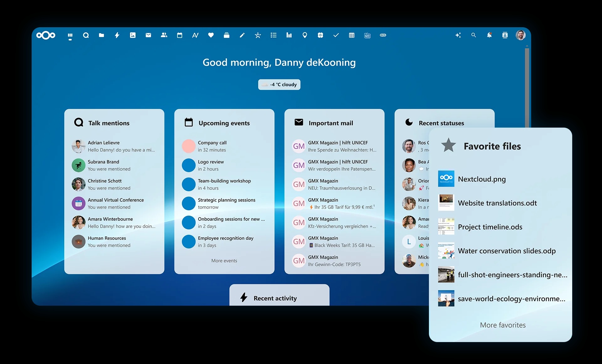Open the Annual Virtual Conference mention

pos(114,204)
